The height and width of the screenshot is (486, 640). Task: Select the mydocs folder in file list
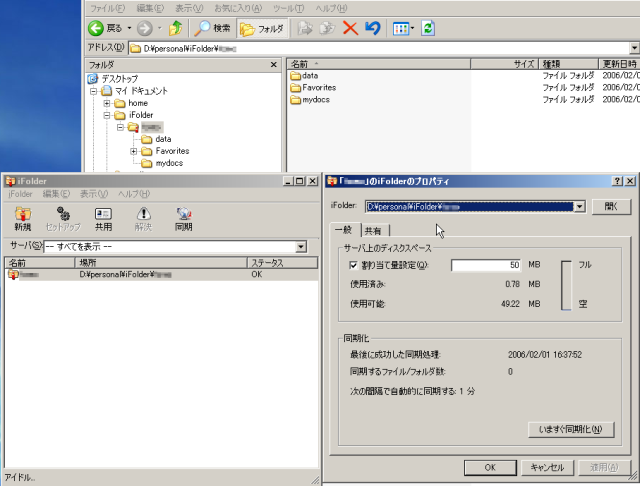pos(317,100)
